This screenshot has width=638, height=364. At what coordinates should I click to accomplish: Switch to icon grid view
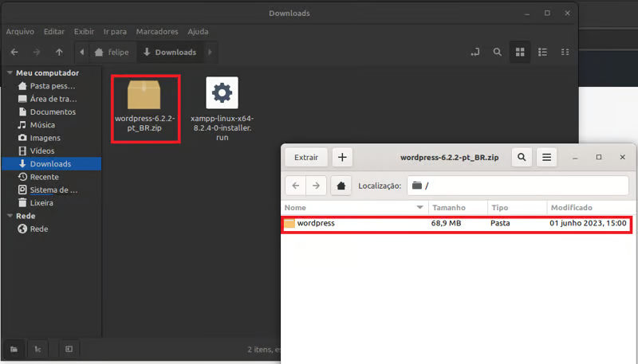[520, 53]
